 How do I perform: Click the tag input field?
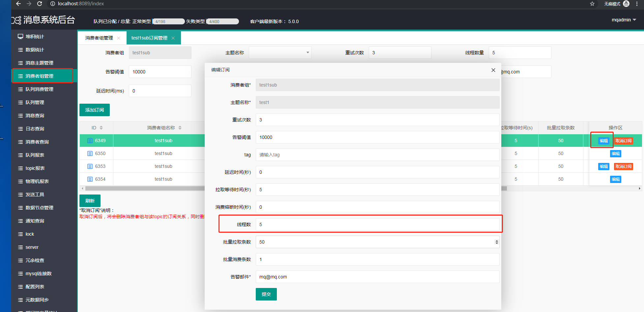point(377,155)
